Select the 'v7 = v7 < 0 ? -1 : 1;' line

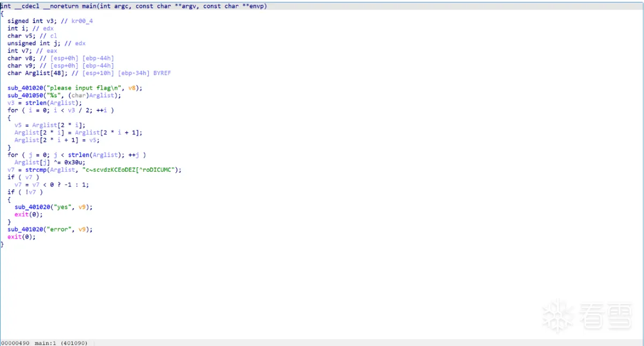pyautogui.click(x=52, y=185)
